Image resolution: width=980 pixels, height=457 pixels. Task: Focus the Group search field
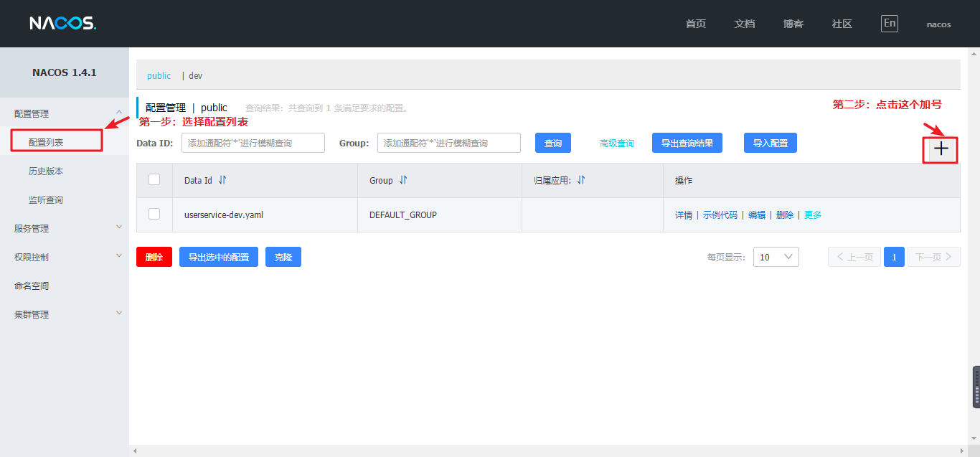coord(449,143)
